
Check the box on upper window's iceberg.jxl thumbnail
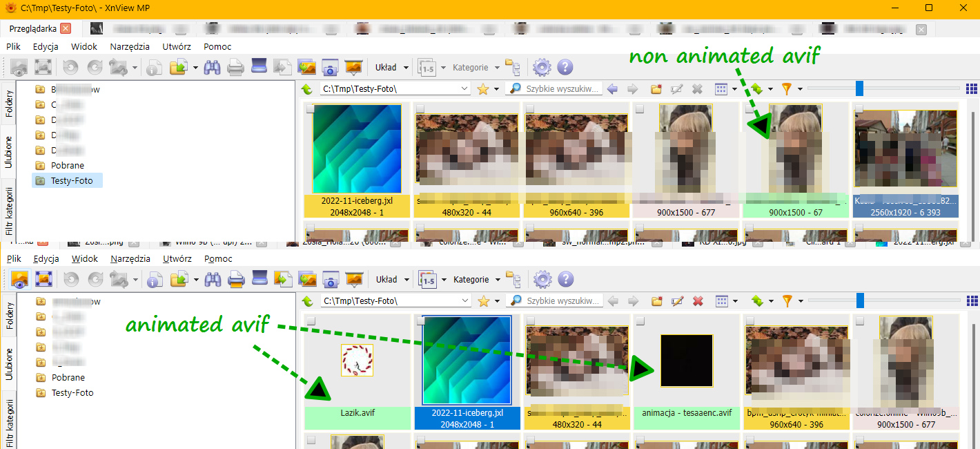click(x=311, y=109)
